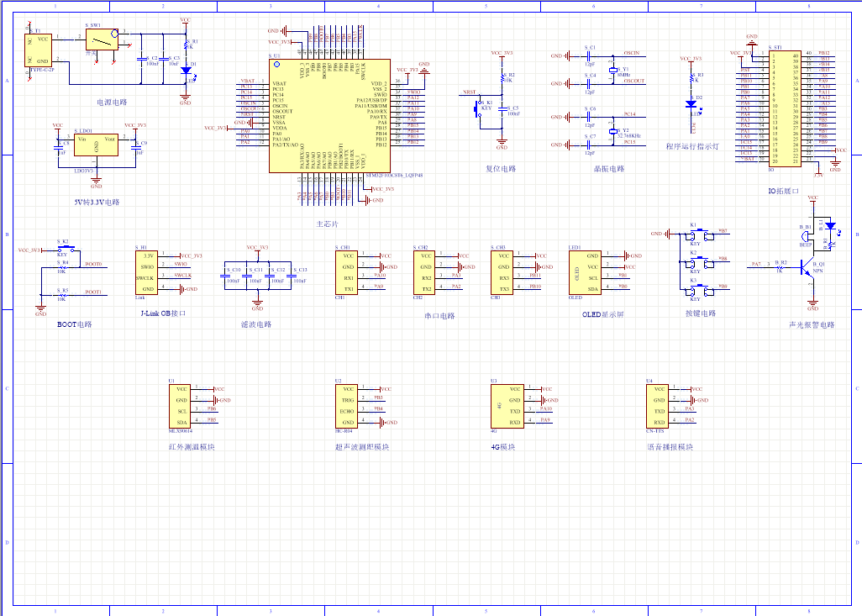Click the 'IO拓展口' section title

[x=783, y=191]
